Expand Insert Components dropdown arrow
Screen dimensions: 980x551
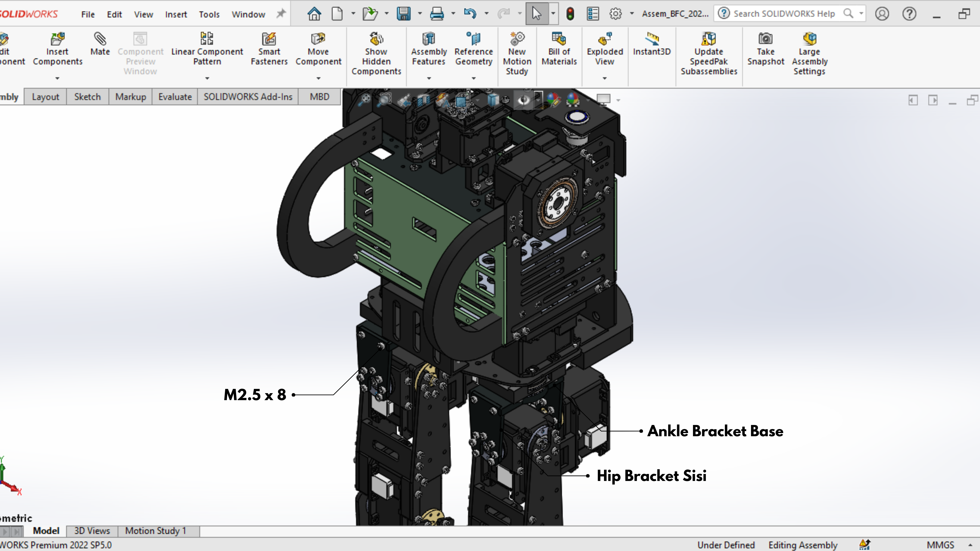pos(57,78)
